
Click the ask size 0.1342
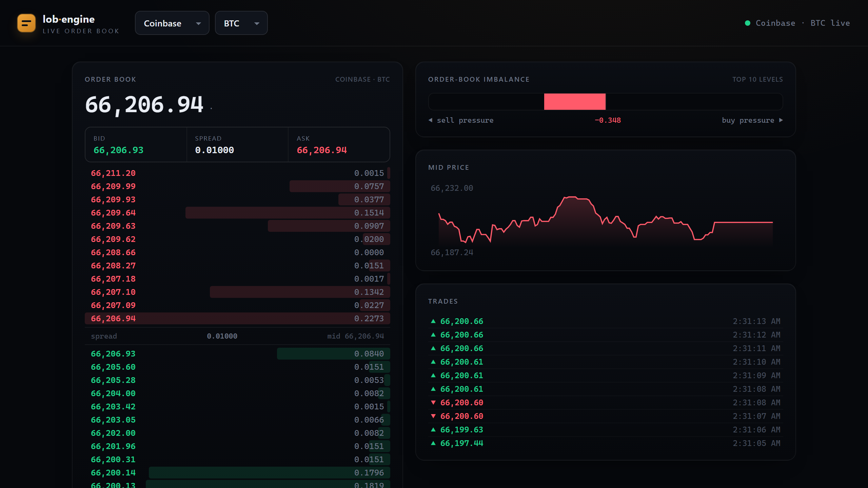point(369,292)
